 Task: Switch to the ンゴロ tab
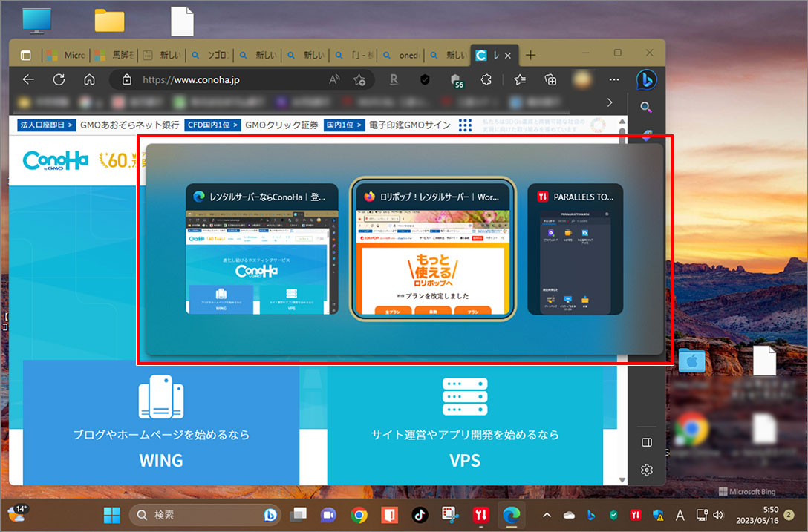[210, 55]
